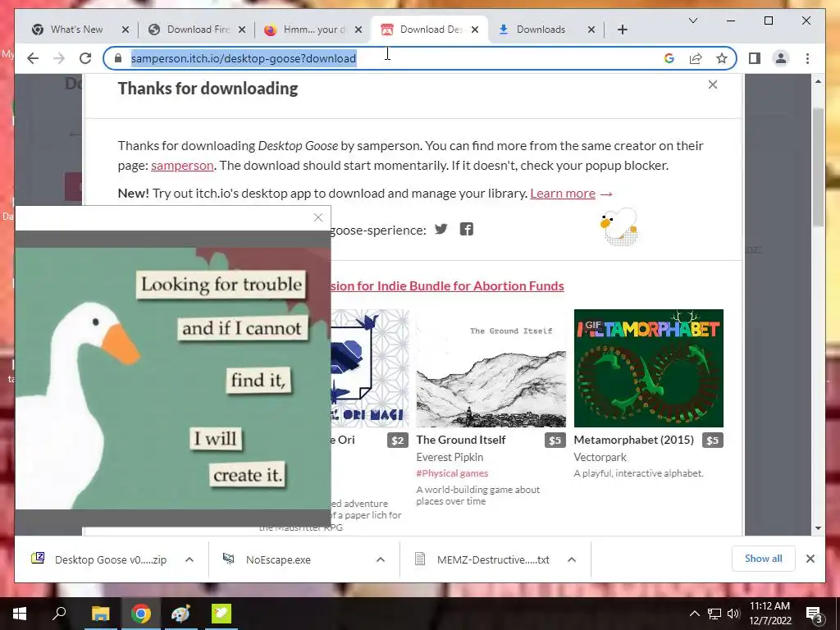Open the tab search dropdown chevron
840x630 pixels.
[x=692, y=21]
